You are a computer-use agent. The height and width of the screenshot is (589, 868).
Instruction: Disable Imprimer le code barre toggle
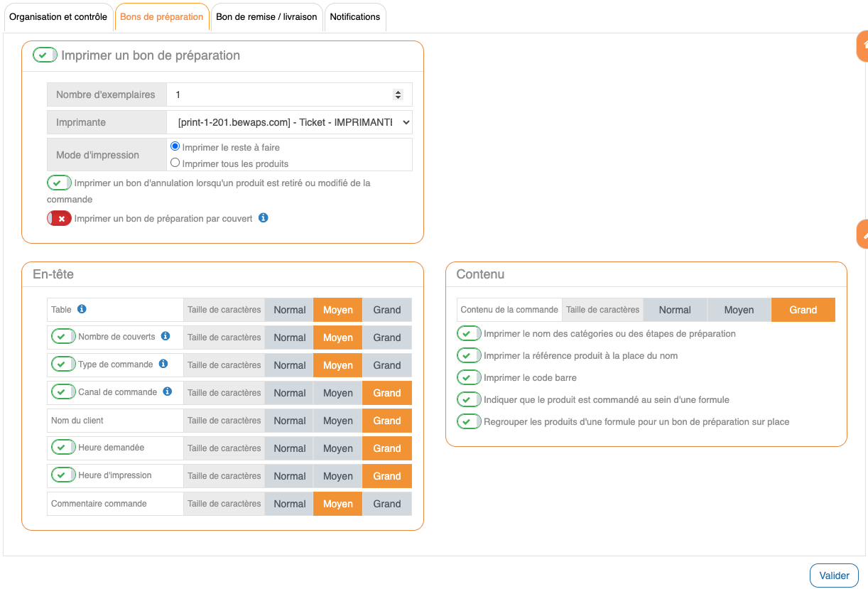[x=469, y=377]
